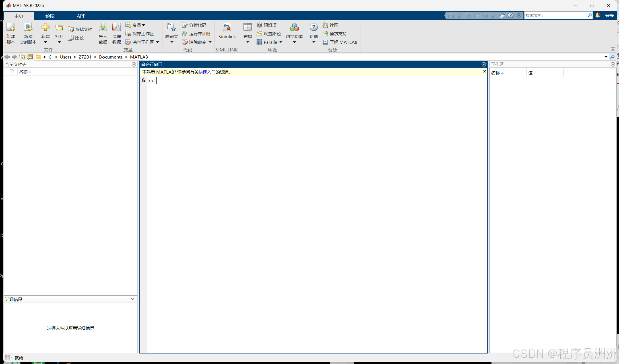Click Clean Data (清理数据) icon
The height and width of the screenshot is (364, 619).
click(116, 27)
